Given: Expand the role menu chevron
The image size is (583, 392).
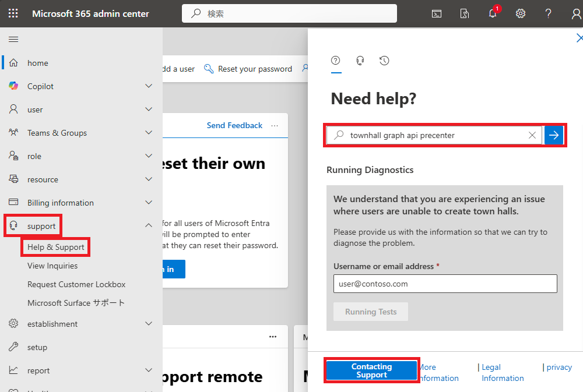Looking at the screenshot, I should (149, 156).
